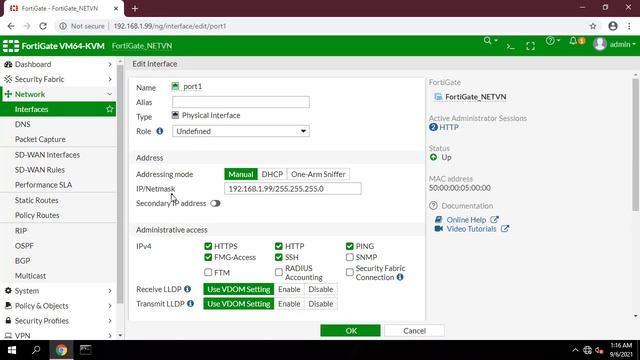Click the Receive LLDP info icon
The width and height of the screenshot is (640, 360).
(x=187, y=289)
